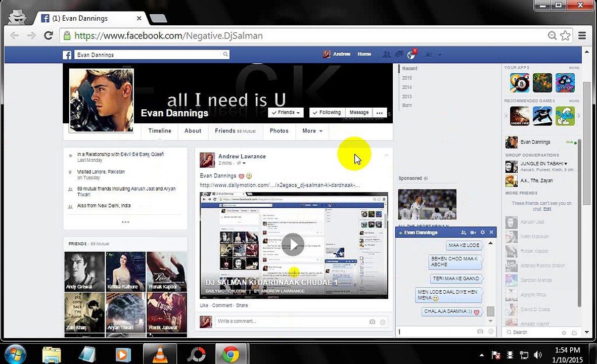Click the volume speaker icon in the system tray
The image size is (597, 364).
538,355
